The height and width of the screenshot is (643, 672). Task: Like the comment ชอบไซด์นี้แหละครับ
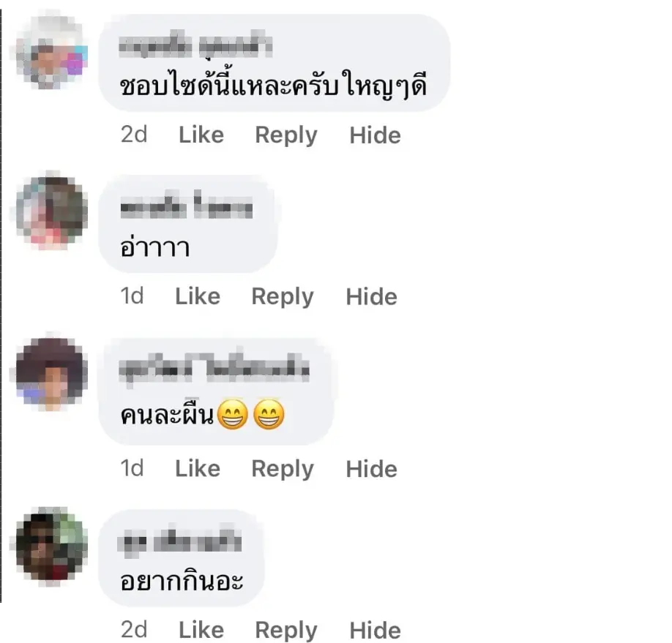201,135
